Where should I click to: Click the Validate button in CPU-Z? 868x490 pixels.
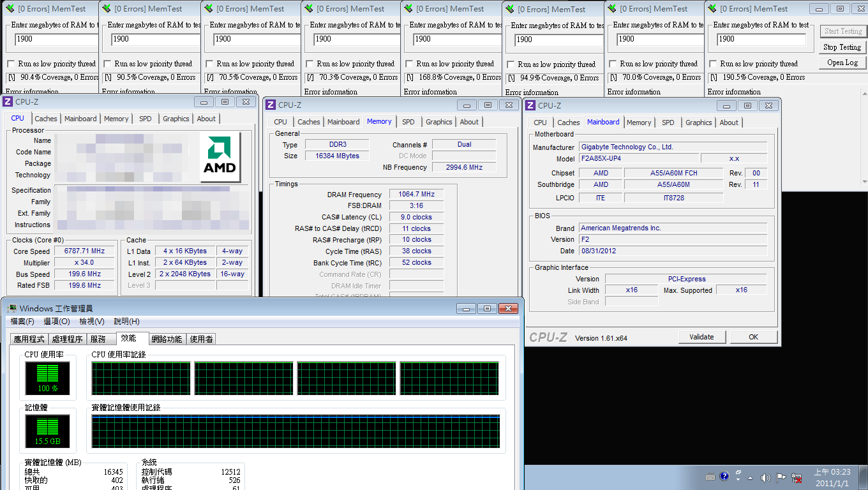(701, 337)
